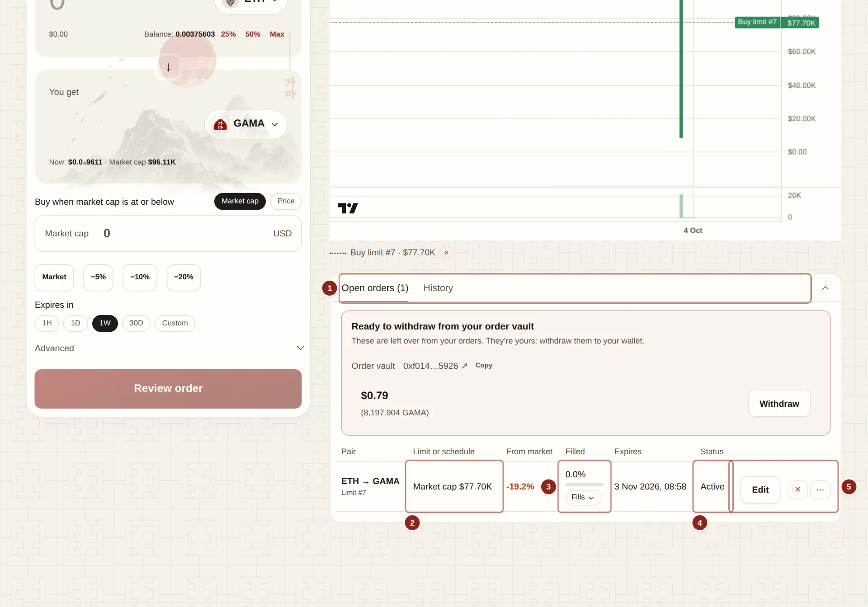The image size is (868, 607).
Task: Set expiry to 1H
Action: (x=47, y=323)
